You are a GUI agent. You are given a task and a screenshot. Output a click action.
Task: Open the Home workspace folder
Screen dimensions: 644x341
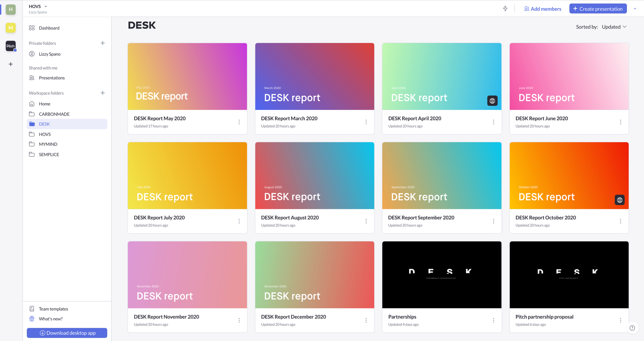point(67,104)
